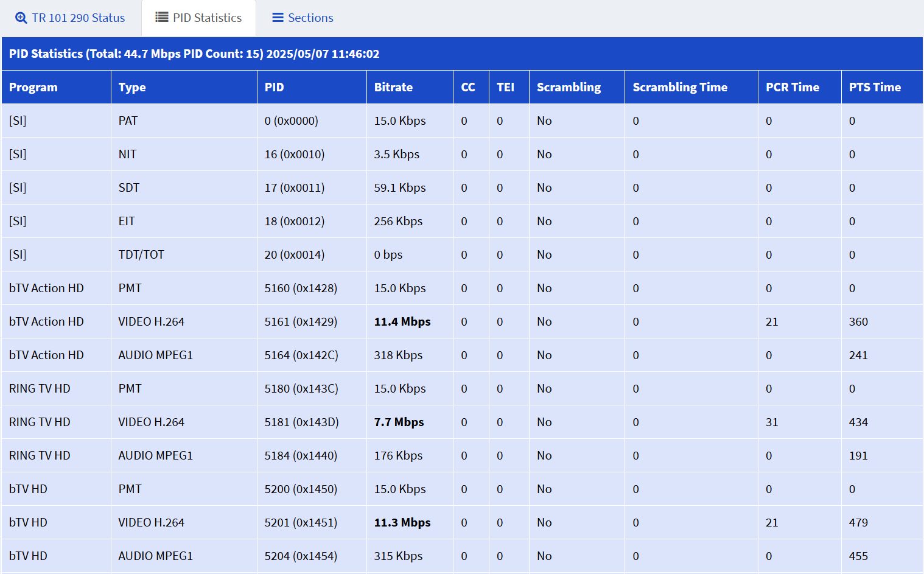Screen dimensions: 924x574
Task: Click the PID Statistics total summary title
Action: (194, 54)
